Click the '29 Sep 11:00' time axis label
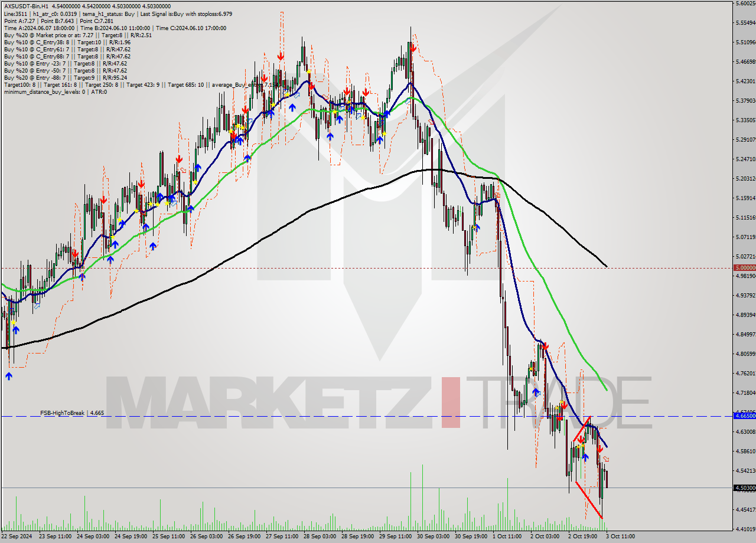The width and height of the screenshot is (756, 543). tap(397, 537)
